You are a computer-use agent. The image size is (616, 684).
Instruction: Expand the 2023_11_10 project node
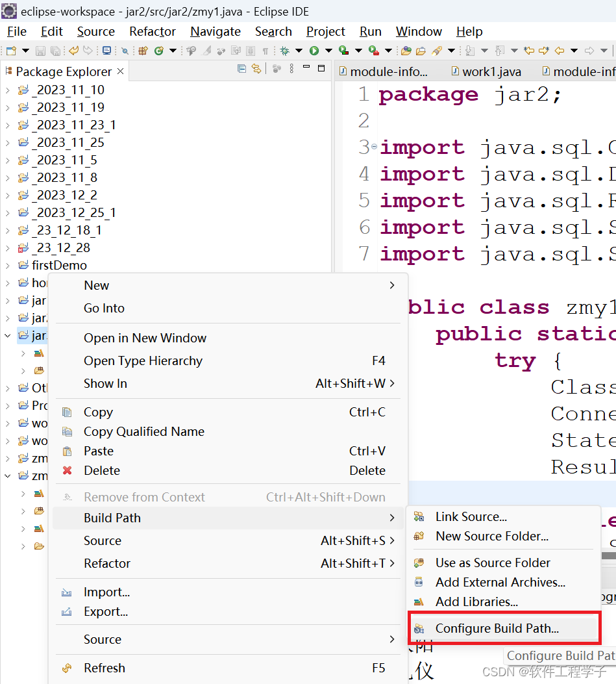point(6,90)
